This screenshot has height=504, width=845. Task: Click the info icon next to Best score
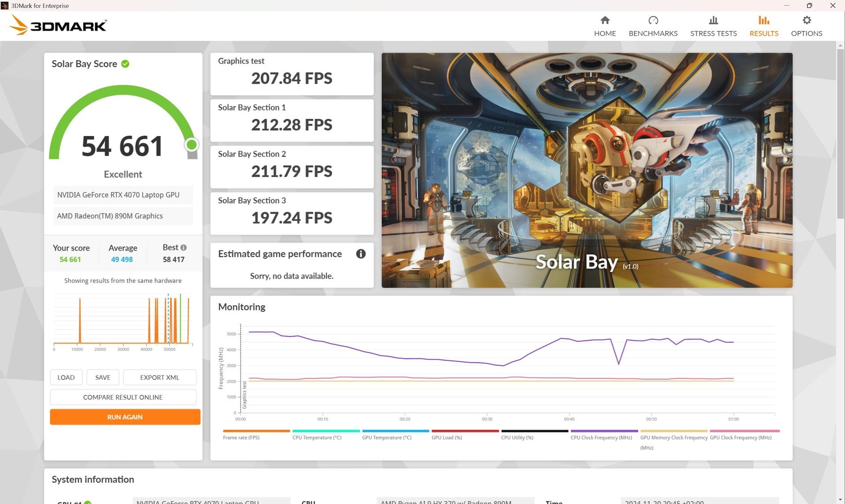click(x=184, y=247)
